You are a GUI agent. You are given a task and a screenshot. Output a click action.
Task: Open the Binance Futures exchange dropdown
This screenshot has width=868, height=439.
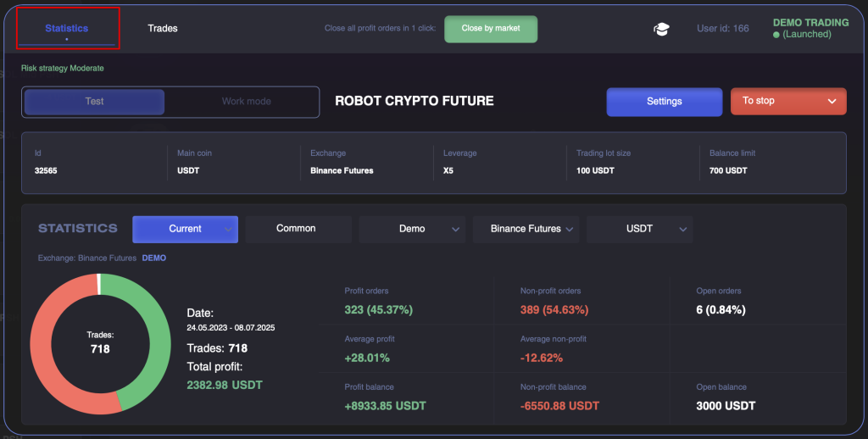526,229
